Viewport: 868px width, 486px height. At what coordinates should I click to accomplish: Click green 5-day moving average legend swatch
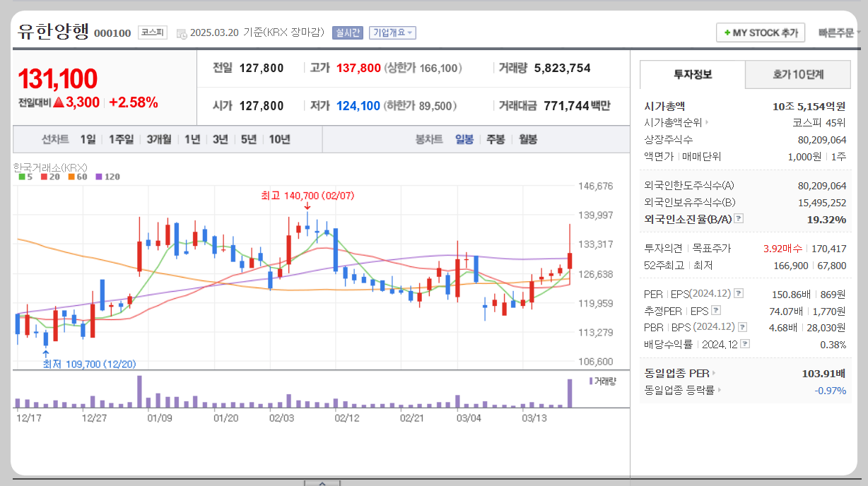[22, 177]
